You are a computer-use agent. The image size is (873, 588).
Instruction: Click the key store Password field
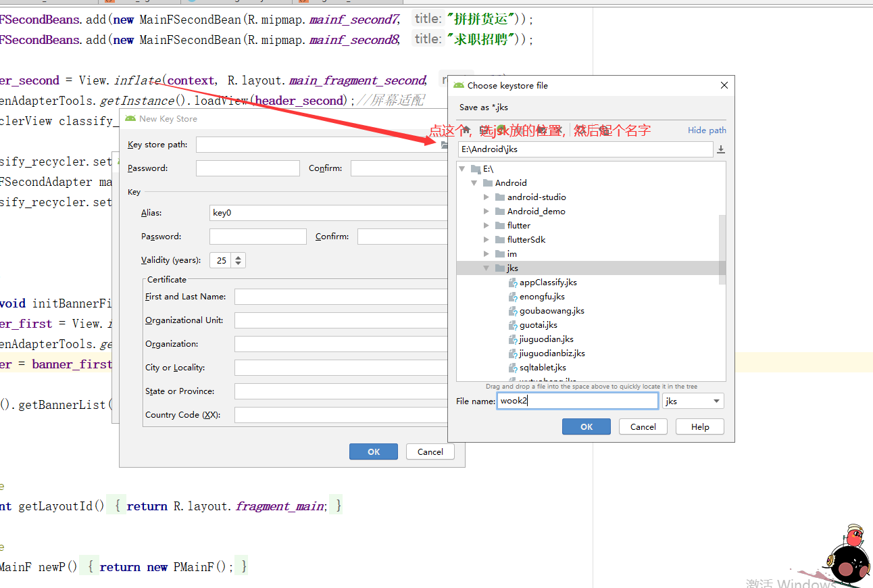click(247, 168)
